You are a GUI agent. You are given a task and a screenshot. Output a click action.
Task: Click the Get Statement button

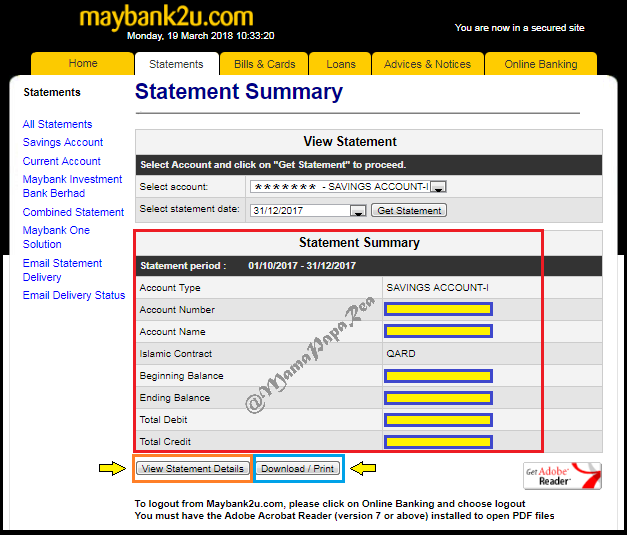pyautogui.click(x=409, y=210)
